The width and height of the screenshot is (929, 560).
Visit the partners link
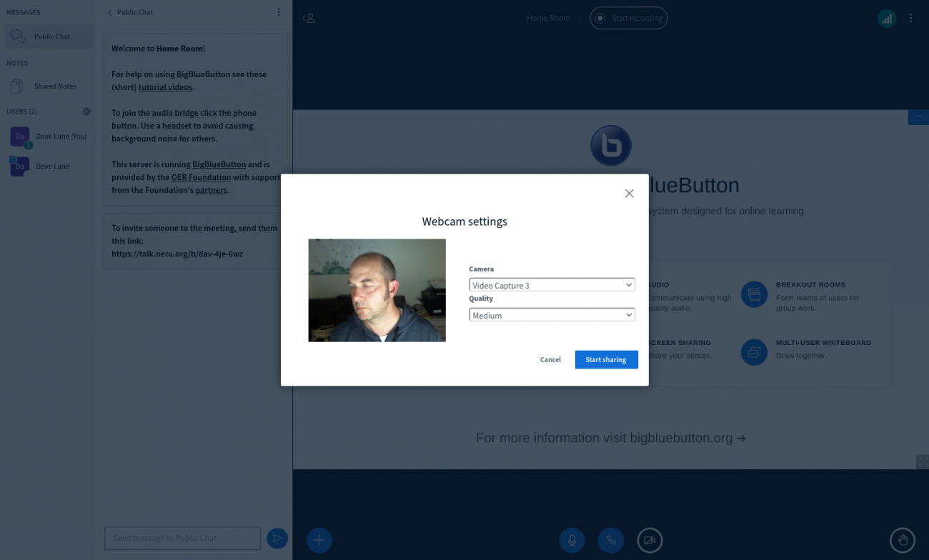coord(211,190)
